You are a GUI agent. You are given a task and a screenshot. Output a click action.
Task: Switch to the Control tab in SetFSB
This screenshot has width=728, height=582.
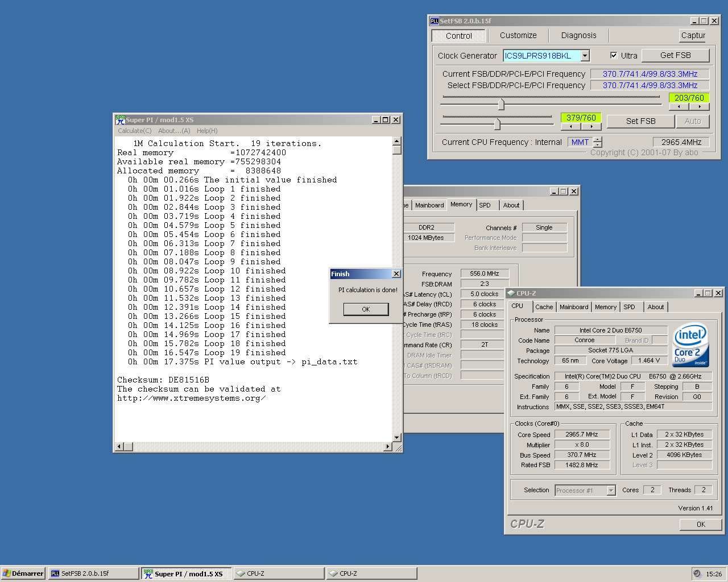pyautogui.click(x=459, y=36)
